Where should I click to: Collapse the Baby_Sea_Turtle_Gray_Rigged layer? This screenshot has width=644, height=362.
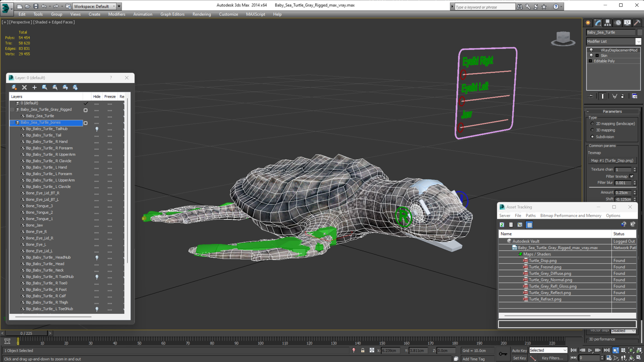point(12,109)
